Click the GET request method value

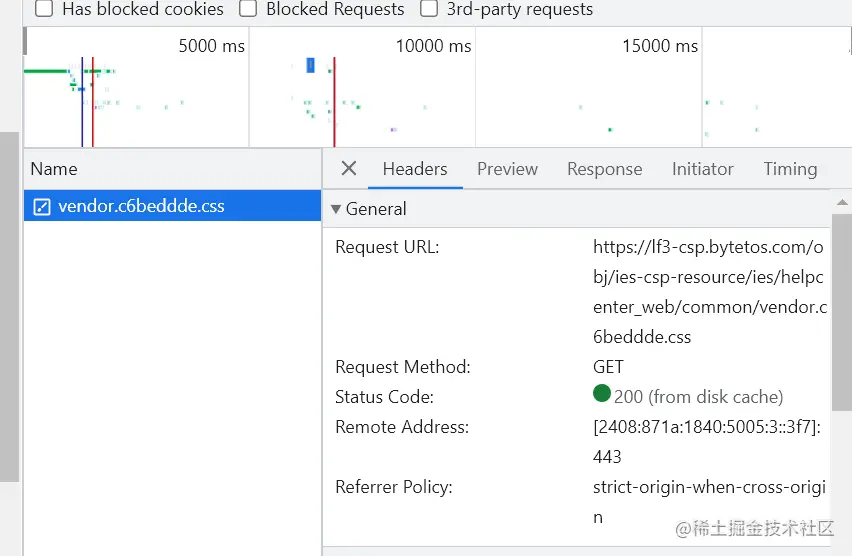coord(608,367)
